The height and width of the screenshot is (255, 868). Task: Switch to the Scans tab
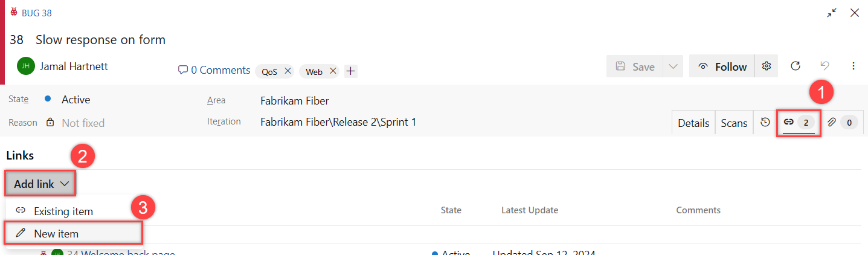tap(734, 123)
